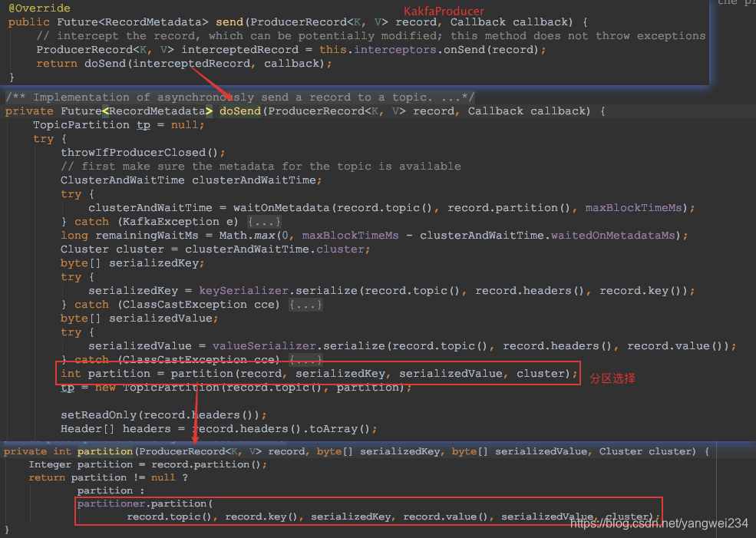Click 'interceptors' field after this.

395,50
